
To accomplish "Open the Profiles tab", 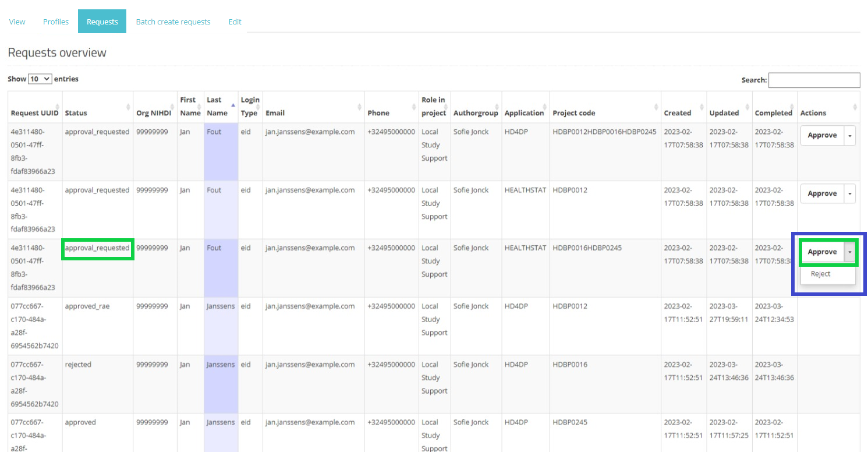I will point(56,22).
